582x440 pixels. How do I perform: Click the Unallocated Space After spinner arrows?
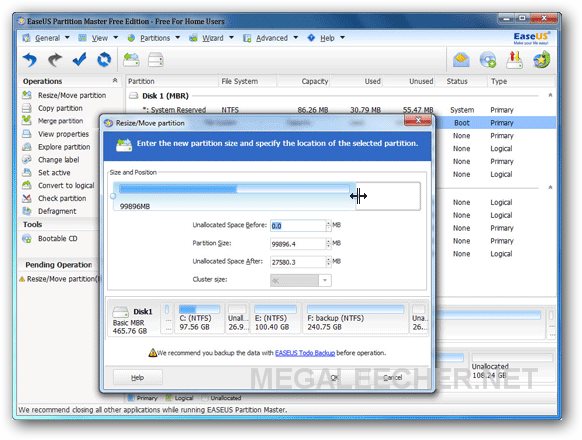[328, 262]
